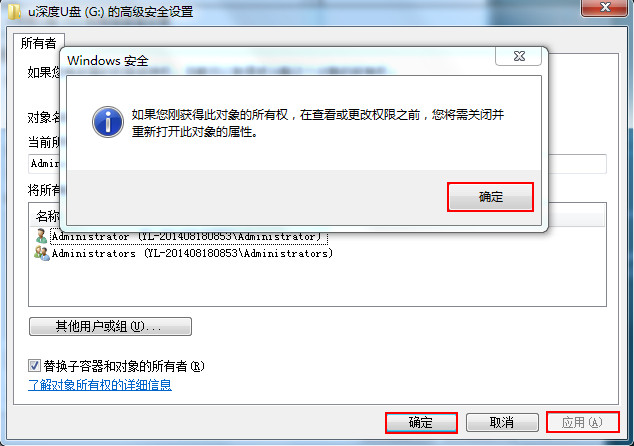Click empty area in owner list box
Viewport: 634px width, 446px height.
point(317,283)
